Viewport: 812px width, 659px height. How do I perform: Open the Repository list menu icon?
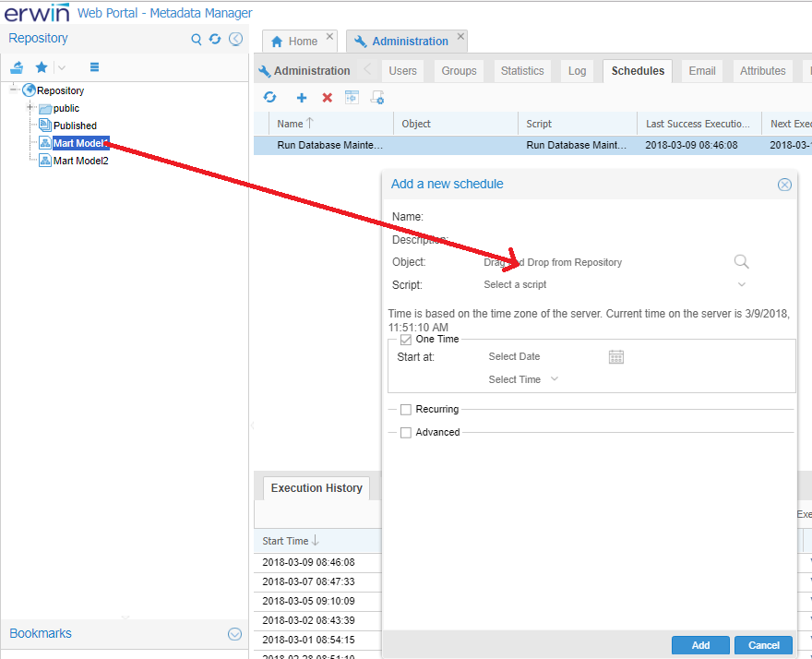94,67
